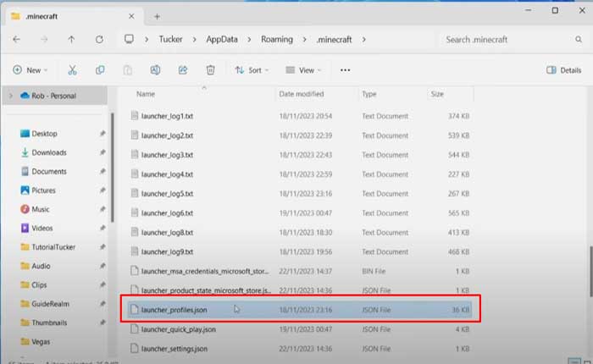Click the Share icon in toolbar
This screenshot has width=593, height=364.
click(183, 70)
